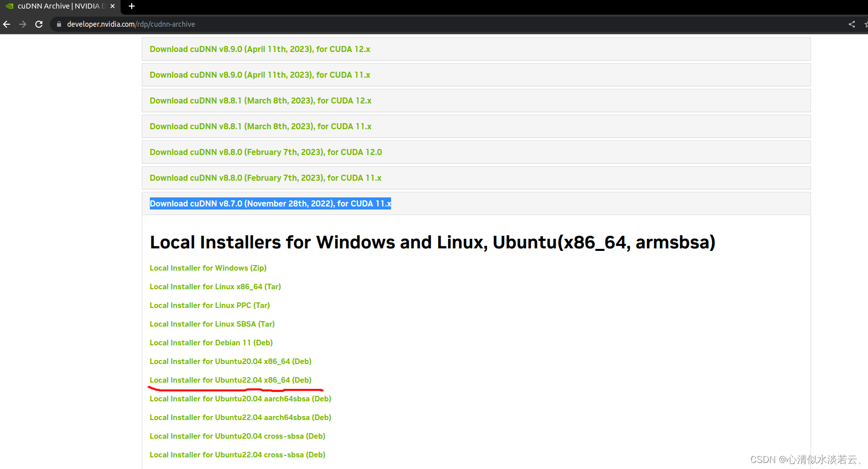The image size is (868, 469).
Task: Focus the address bar URL
Action: [x=131, y=24]
